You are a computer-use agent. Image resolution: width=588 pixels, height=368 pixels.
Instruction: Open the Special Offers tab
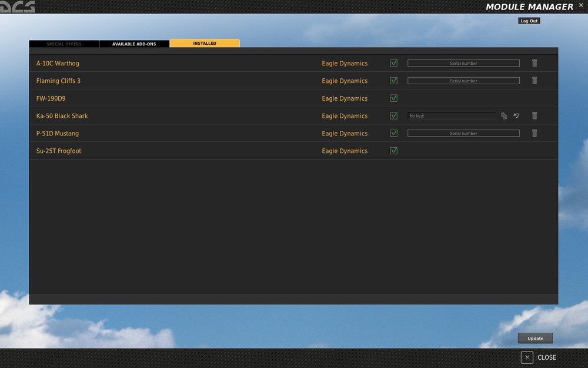tap(64, 44)
